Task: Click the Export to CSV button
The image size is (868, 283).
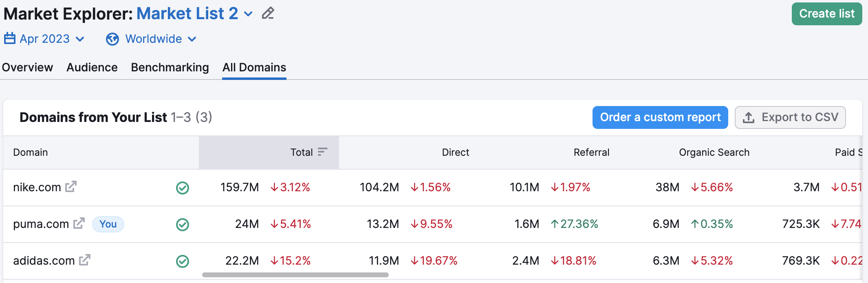Action: (790, 117)
